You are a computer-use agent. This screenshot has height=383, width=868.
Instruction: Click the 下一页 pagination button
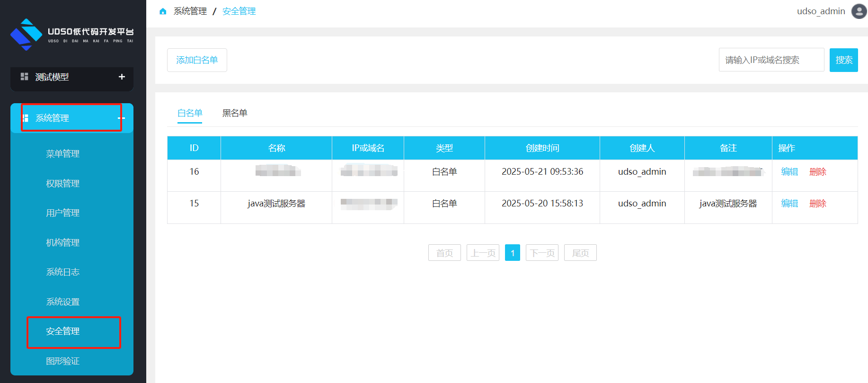click(x=542, y=253)
